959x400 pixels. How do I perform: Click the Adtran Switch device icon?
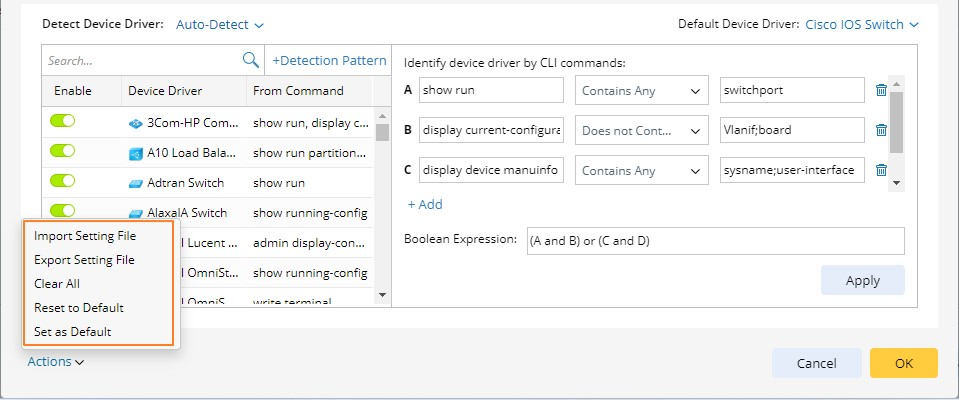136,183
